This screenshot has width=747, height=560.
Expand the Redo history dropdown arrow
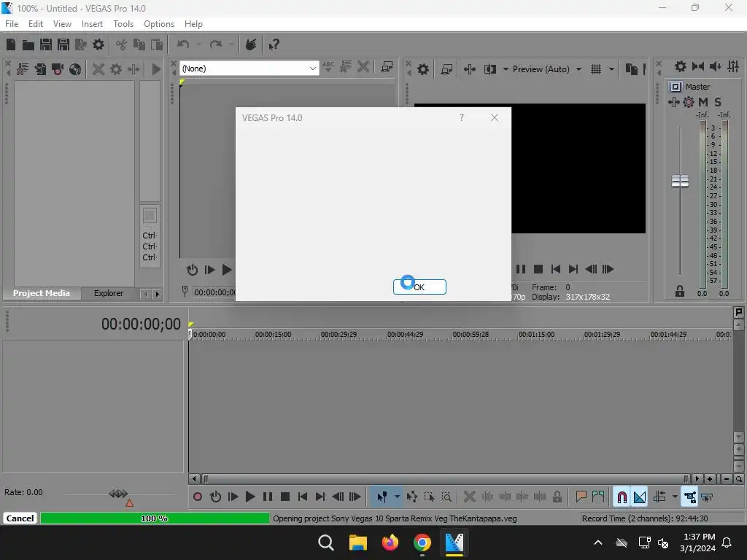(231, 44)
